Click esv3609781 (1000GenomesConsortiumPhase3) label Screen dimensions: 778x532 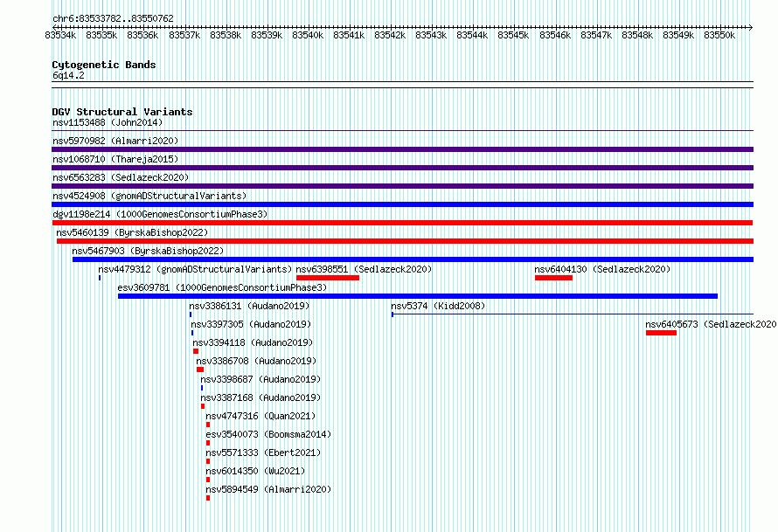222,287
